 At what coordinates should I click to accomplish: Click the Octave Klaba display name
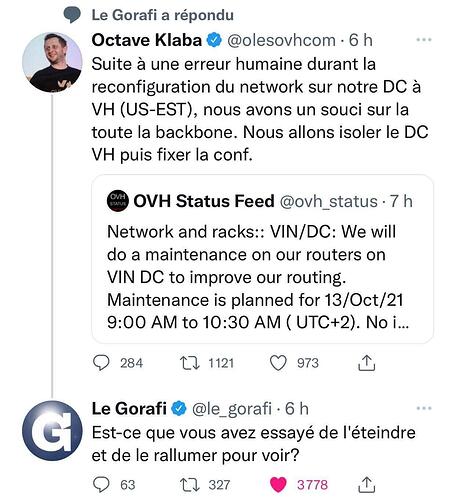147,40
